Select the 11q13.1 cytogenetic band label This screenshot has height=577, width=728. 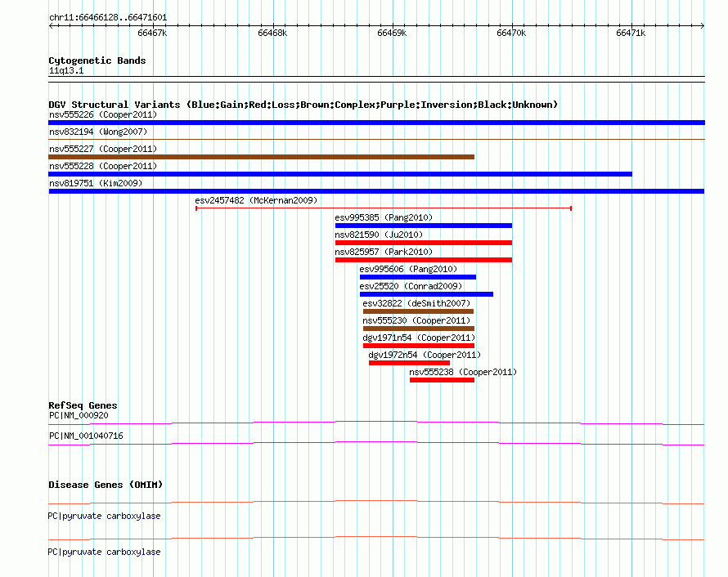(66, 70)
